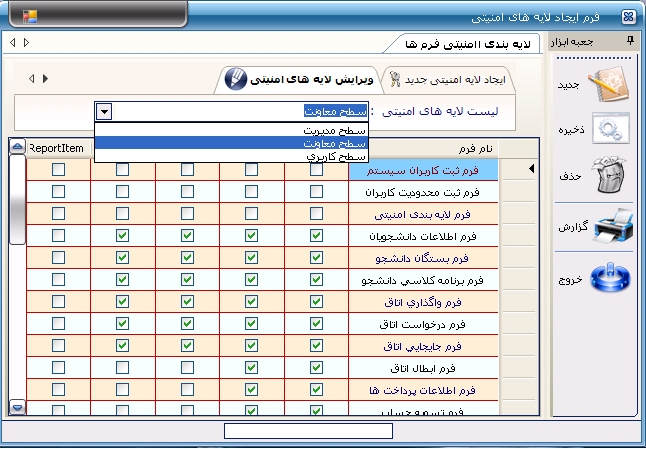Choose سطح کاربری from the dropdown list
Image resolution: width=646 pixels, height=449 pixels.
pos(232,156)
